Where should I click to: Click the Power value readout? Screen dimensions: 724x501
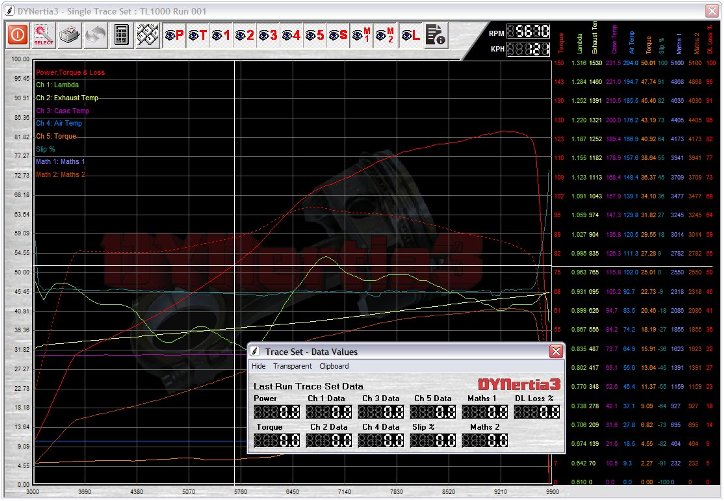(x=277, y=411)
